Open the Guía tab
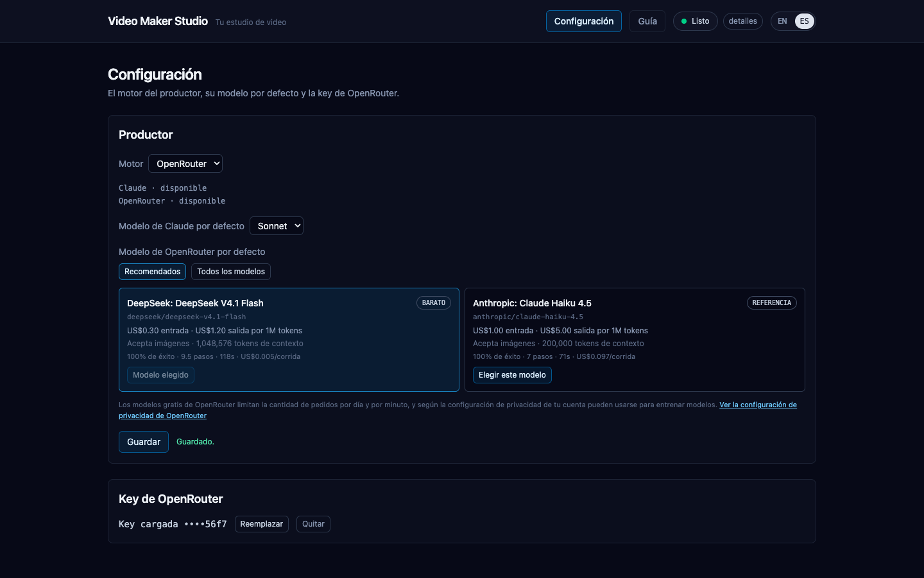The width and height of the screenshot is (924, 578). coord(647,21)
